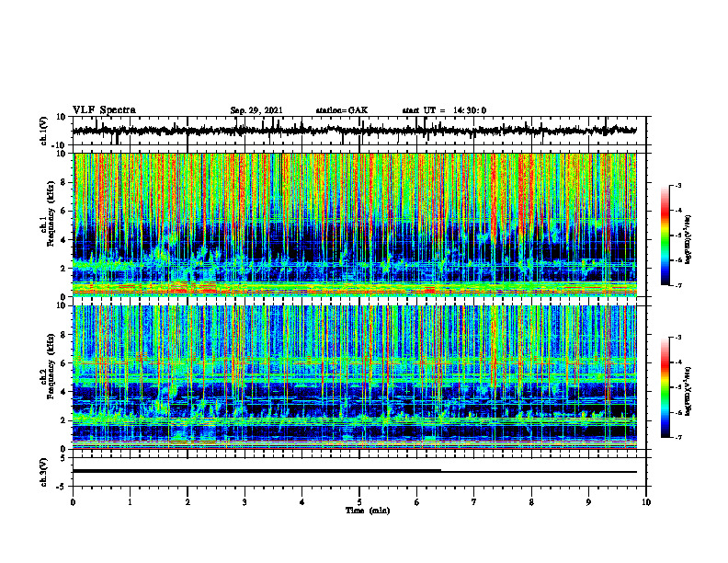
Task: Click the 'VLF Spectra' plot title
Action: click(x=104, y=110)
